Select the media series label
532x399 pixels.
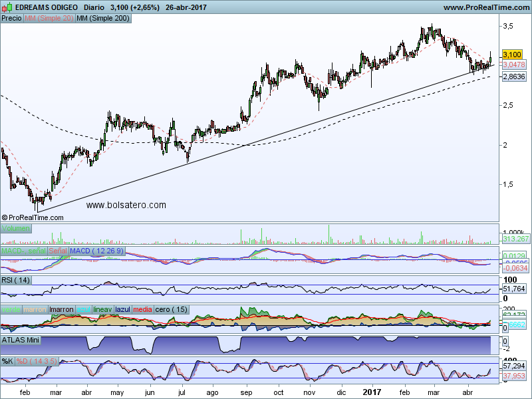coord(142,309)
